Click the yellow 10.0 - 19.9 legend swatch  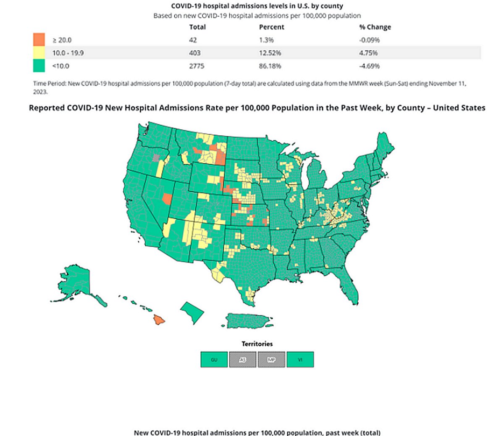(39, 53)
